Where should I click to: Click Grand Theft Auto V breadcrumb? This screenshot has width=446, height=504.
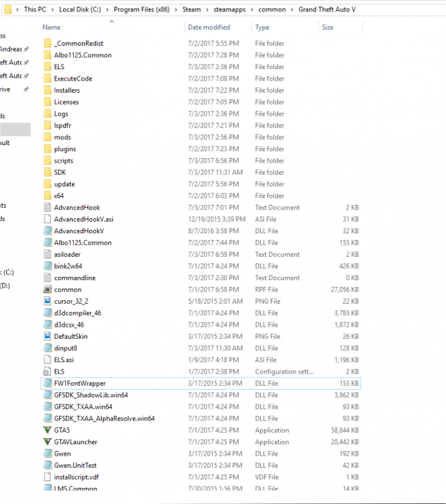(x=327, y=9)
